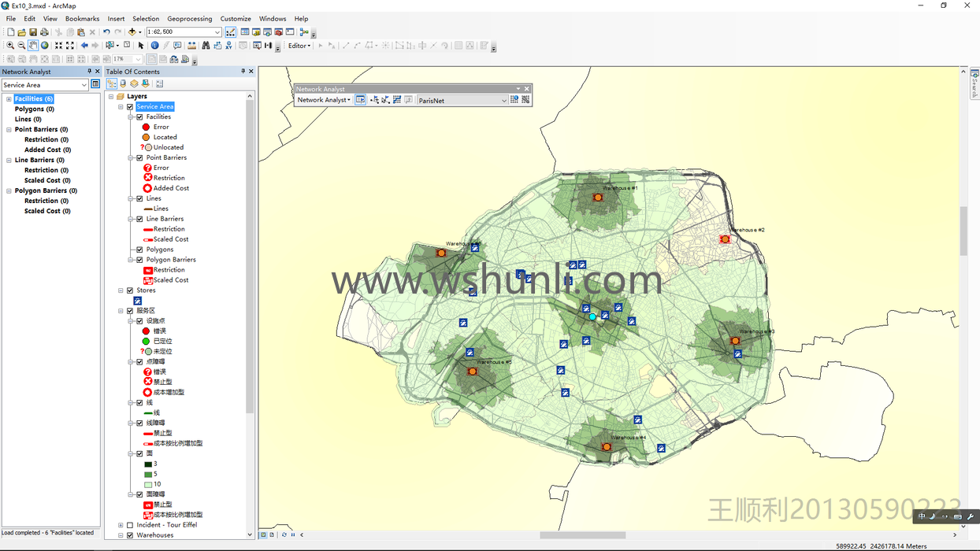Collapse Point Barriers (0) group
The width and height of the screenshot is (980, 551).
click(x=9, y=130)
